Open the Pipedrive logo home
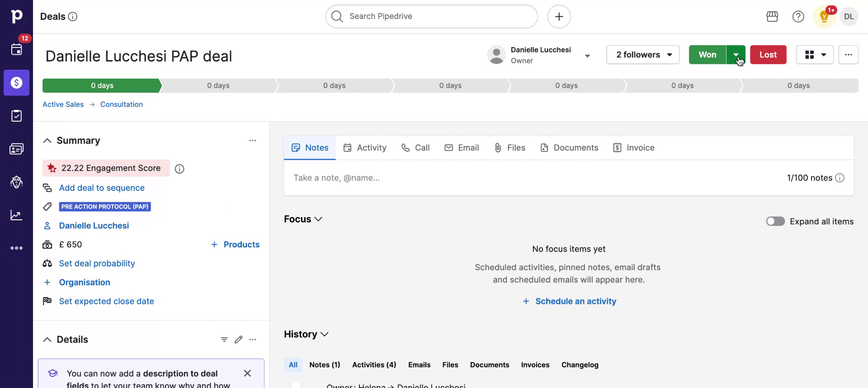The height and width of the screenshot is (388, 868). [x=16, y=16]
